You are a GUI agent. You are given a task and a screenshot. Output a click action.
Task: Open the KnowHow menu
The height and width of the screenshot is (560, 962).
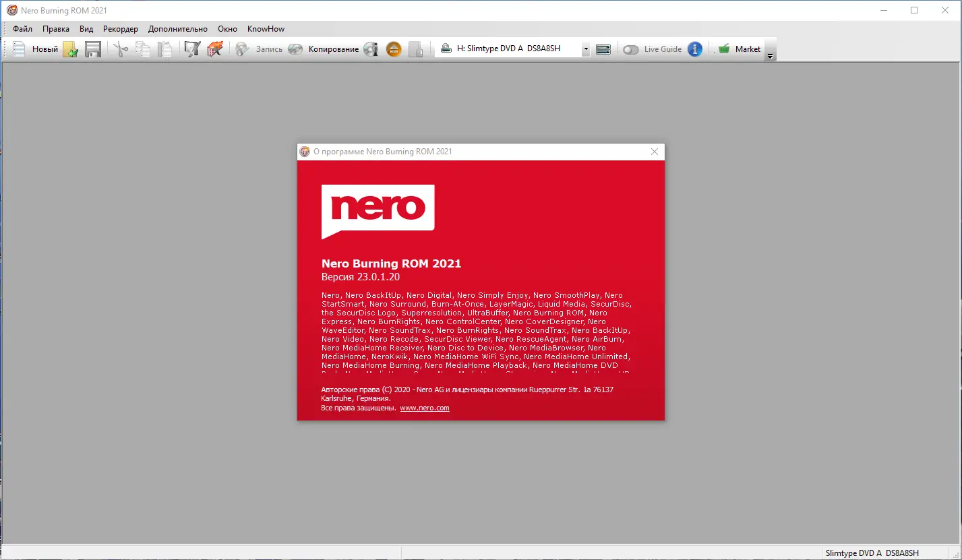pos(266,29)
